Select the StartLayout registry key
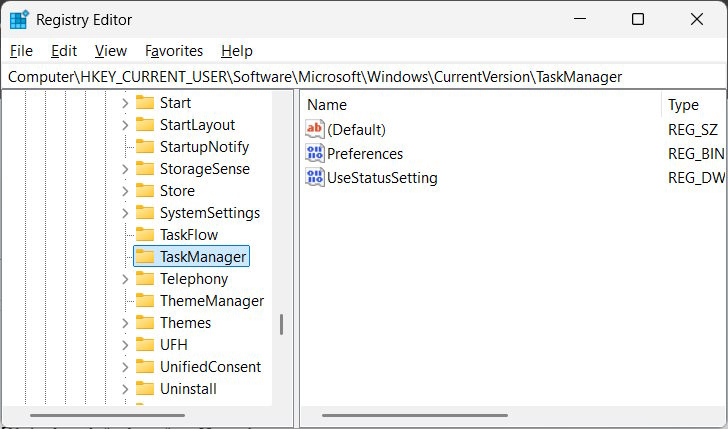 [197, 124]
